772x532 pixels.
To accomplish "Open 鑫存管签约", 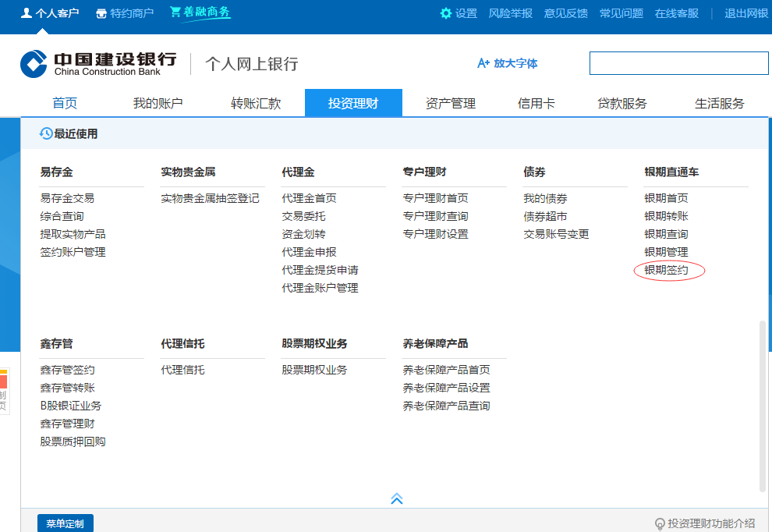I will (67, 370).
